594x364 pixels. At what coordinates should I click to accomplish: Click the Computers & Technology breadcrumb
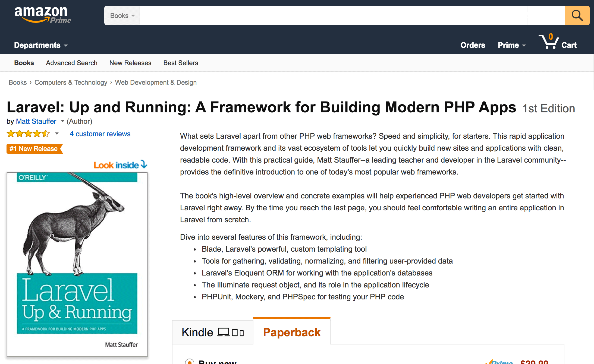pyautogui.click(x=71, y=82)
